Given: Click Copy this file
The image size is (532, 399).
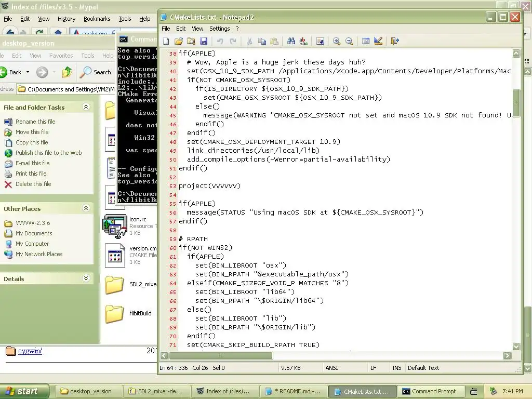Looking at the screenshot, I should (32, 142).
